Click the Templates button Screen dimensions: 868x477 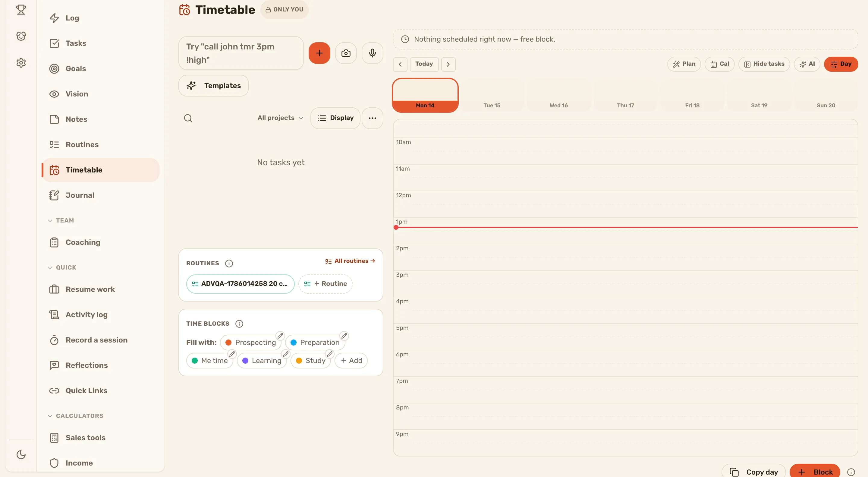214,86
